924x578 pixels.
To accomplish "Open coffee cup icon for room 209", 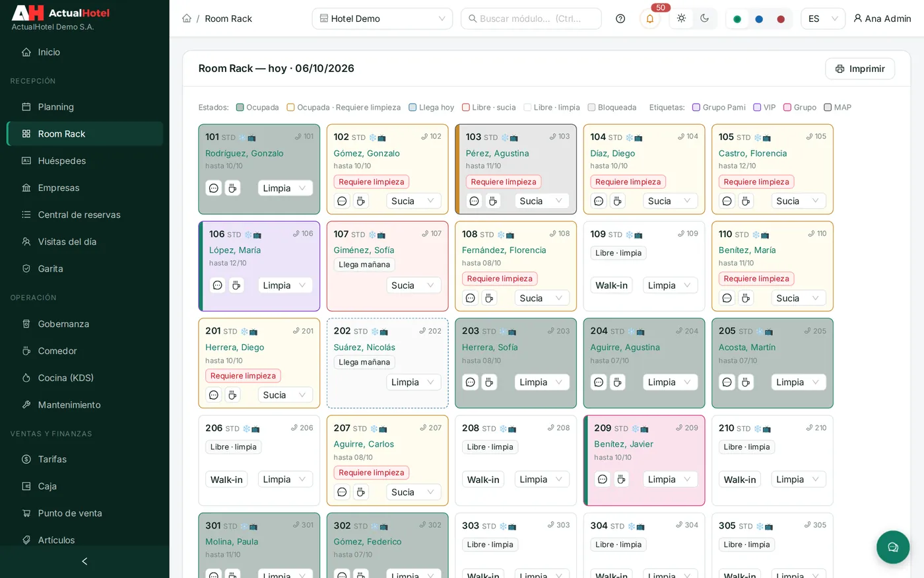I will coord(621,479).
